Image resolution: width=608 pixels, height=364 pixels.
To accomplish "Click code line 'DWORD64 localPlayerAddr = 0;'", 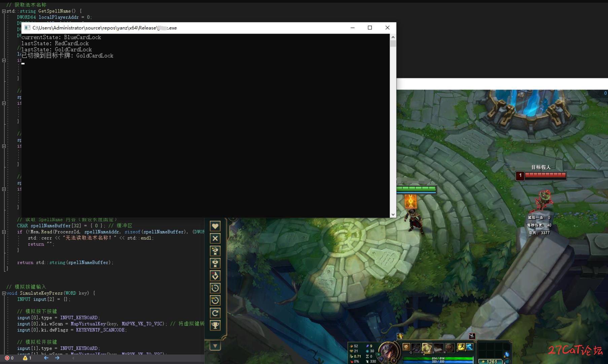I will [x=55, y=17].
